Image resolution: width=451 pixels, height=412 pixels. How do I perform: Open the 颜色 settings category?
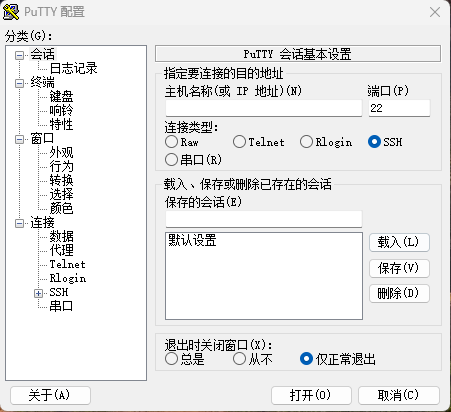[61, 208]
